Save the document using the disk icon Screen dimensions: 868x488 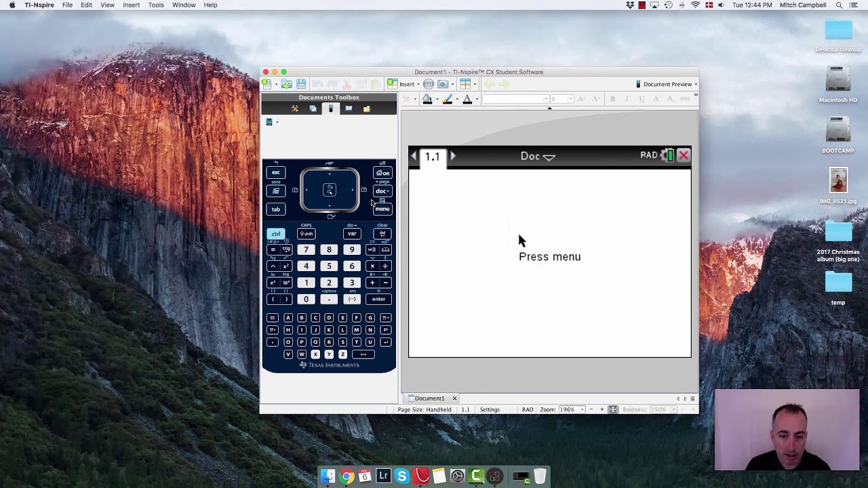301,84
